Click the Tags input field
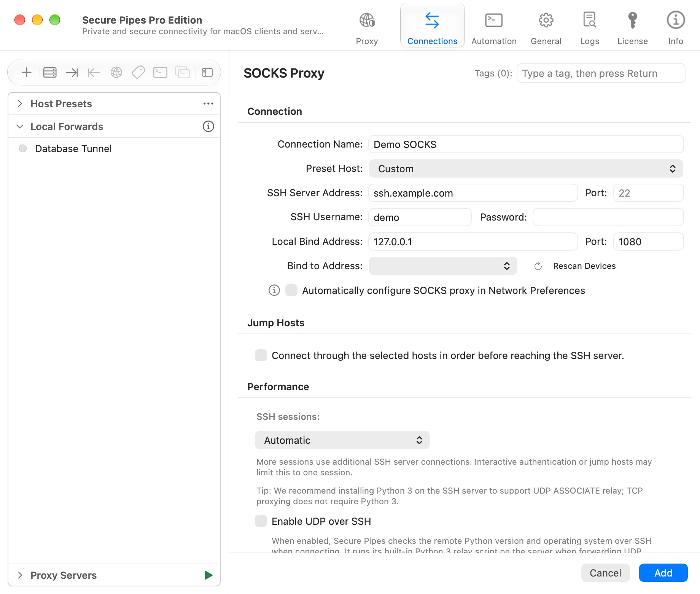 (x=601, y=73)
